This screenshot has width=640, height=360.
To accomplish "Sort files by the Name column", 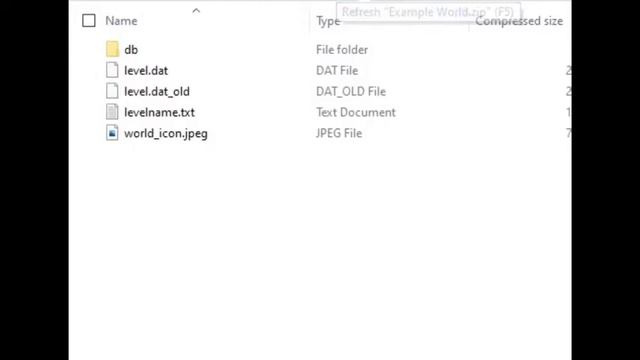I will point(121,21).
